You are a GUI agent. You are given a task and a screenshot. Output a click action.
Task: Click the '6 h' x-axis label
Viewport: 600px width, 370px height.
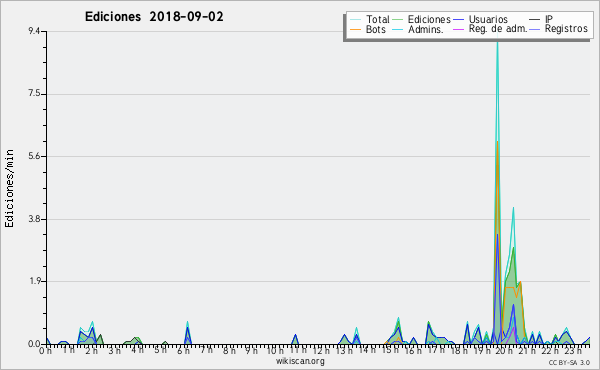[183, 351]
